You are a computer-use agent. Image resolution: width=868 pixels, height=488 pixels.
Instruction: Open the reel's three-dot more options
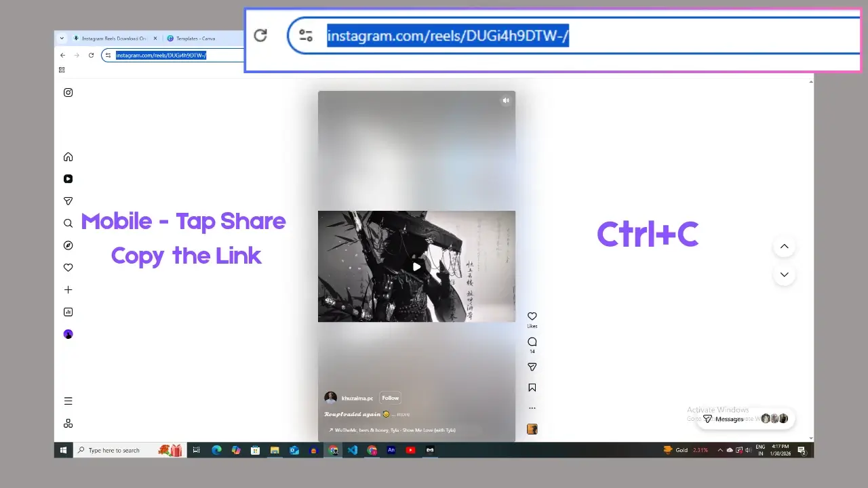pos(532,408)
